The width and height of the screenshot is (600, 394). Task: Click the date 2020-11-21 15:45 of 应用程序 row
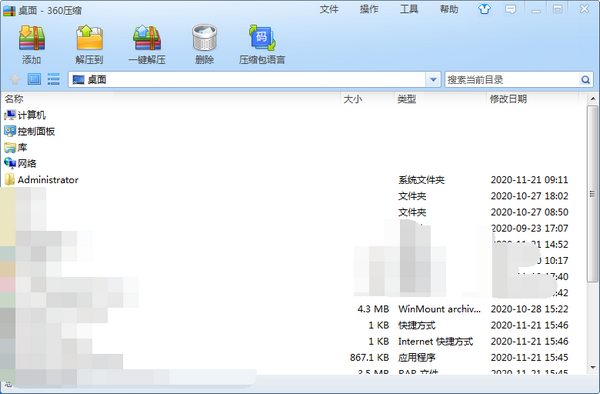point(530,357)
